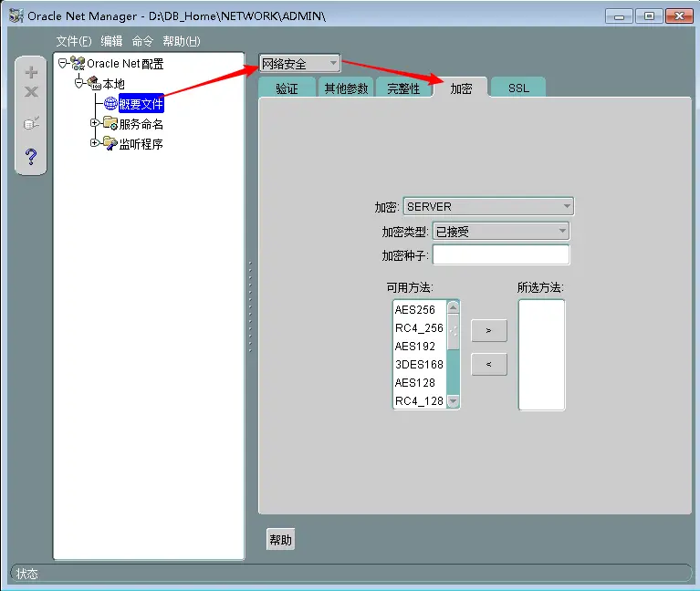The width and height of the screenshot is (700, 591).
Task: Click the Oracle Net Manager title bar icon
Action: 16,16
